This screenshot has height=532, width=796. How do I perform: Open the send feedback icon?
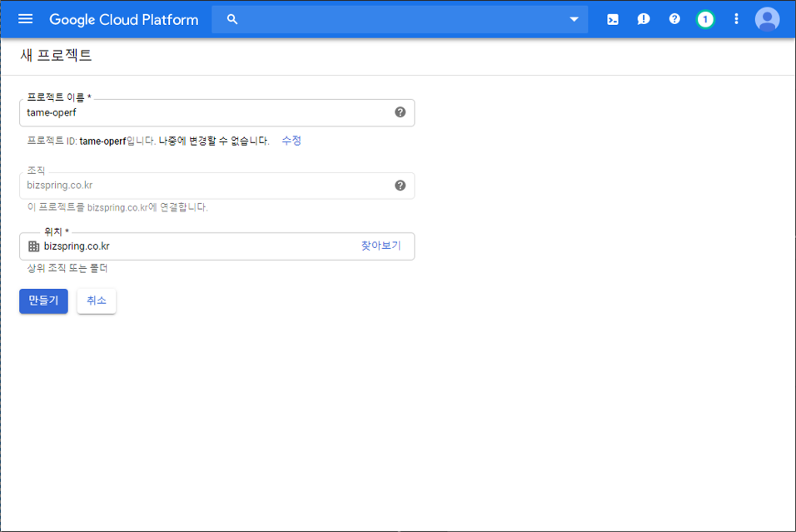coord(643,19)
